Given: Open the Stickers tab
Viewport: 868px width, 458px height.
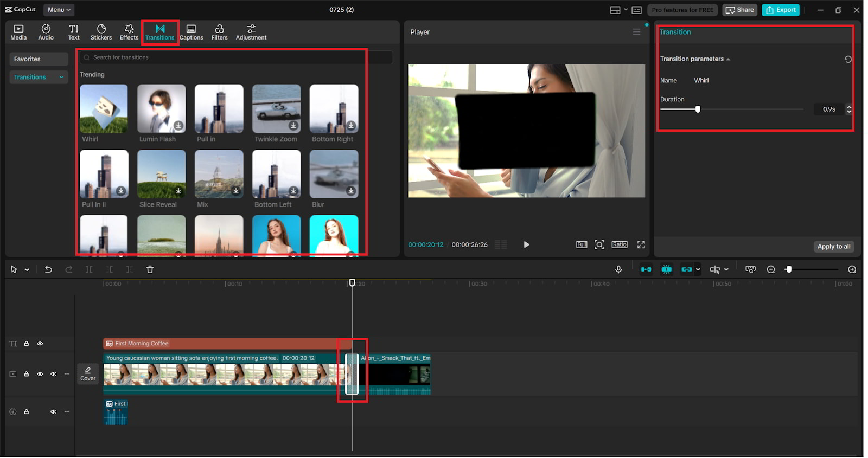Looking at the screenshot, I should (101, 33).
